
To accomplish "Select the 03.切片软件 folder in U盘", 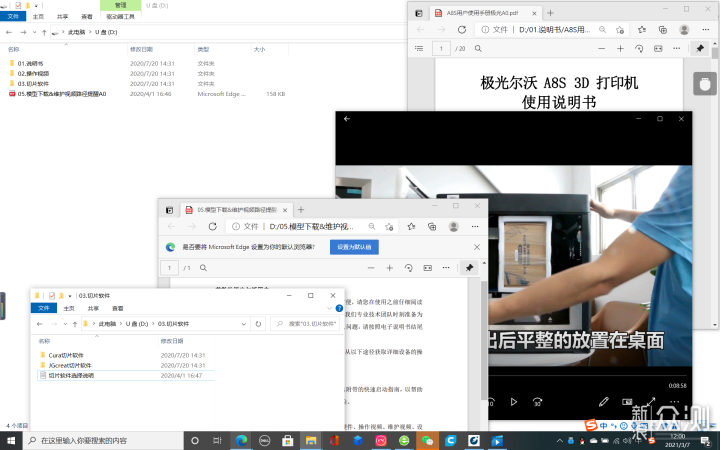I will (x=33, y=84).
